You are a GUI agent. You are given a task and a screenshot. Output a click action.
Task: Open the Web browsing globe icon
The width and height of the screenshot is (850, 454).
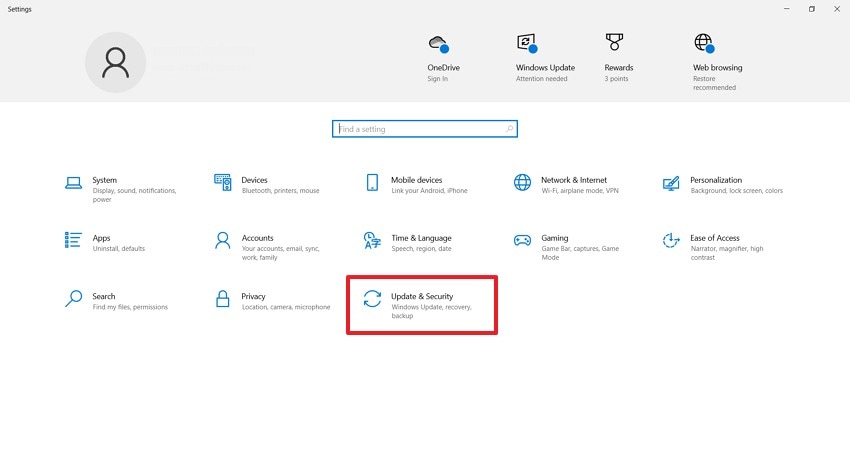pyautogui.click(x=704, y=43)
